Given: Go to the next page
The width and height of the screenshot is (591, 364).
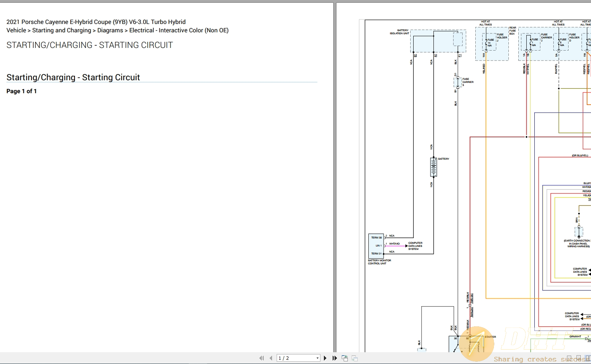Looking at the screenshot, I should click(x=325, y=358).
